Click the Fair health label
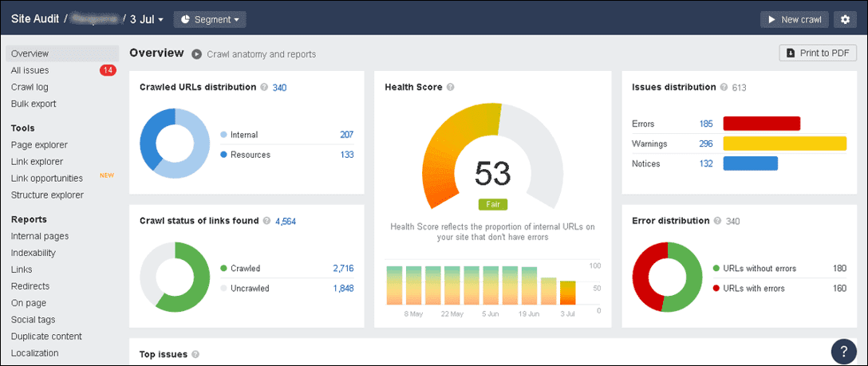The height and width of the screenshot is (366, 868). (x=493, y=204)
